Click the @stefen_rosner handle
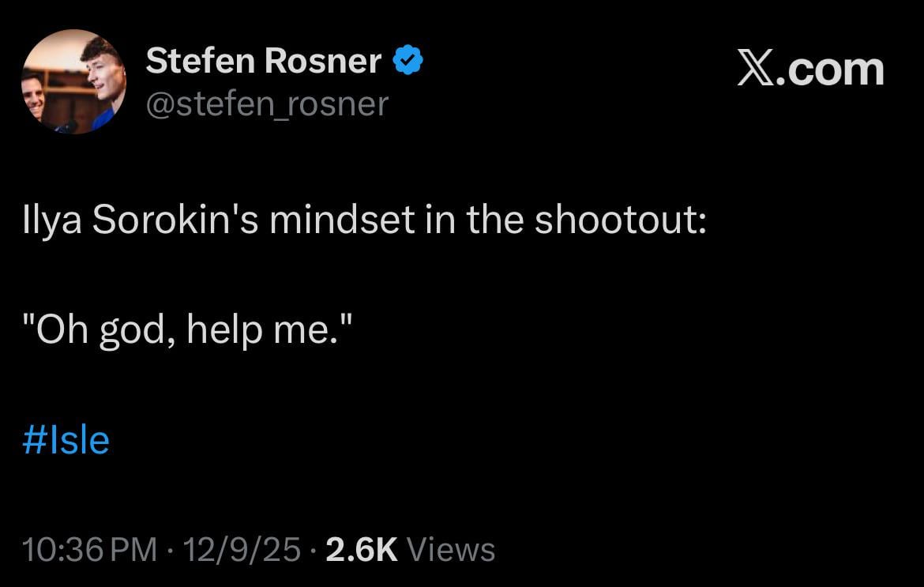Viewport: 924px width, 587px height. point(266,103)
